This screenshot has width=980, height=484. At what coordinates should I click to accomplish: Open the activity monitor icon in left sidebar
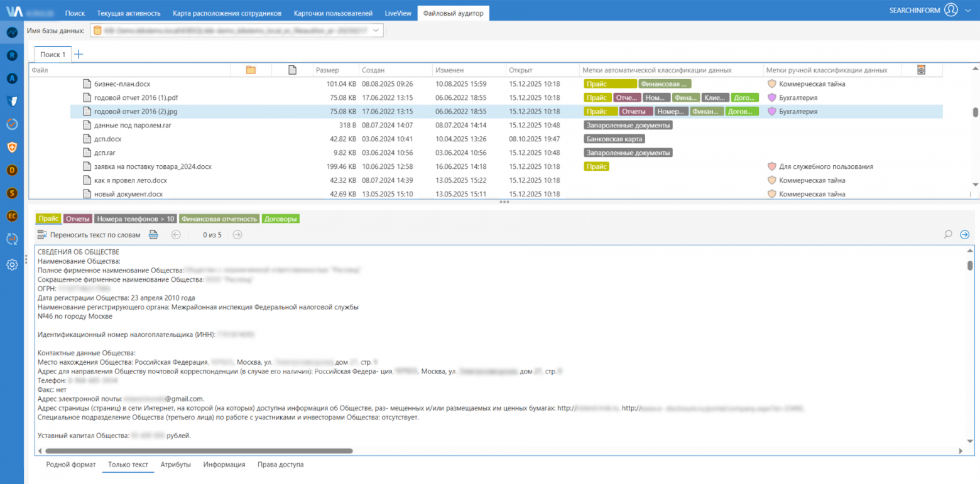[12, 32]
